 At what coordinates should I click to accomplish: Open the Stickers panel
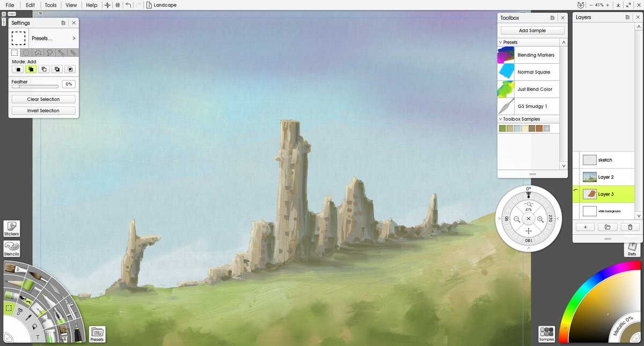coord(11,229)
